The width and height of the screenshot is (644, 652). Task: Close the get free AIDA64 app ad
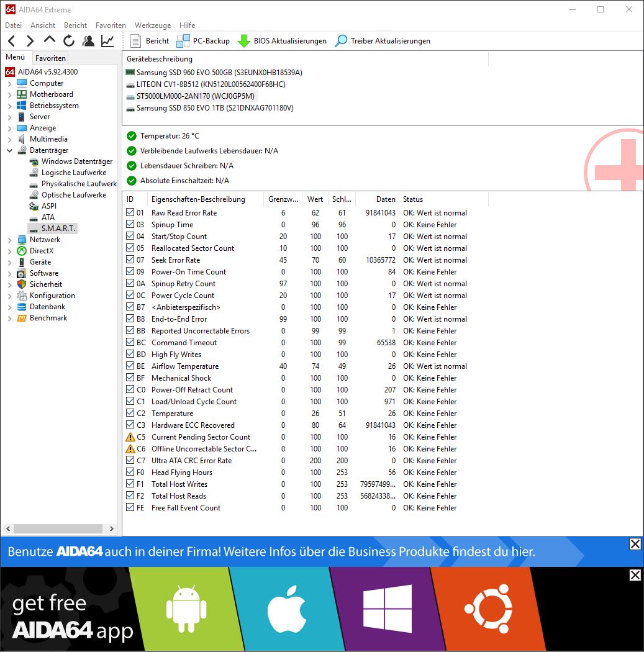coord(635,575)
